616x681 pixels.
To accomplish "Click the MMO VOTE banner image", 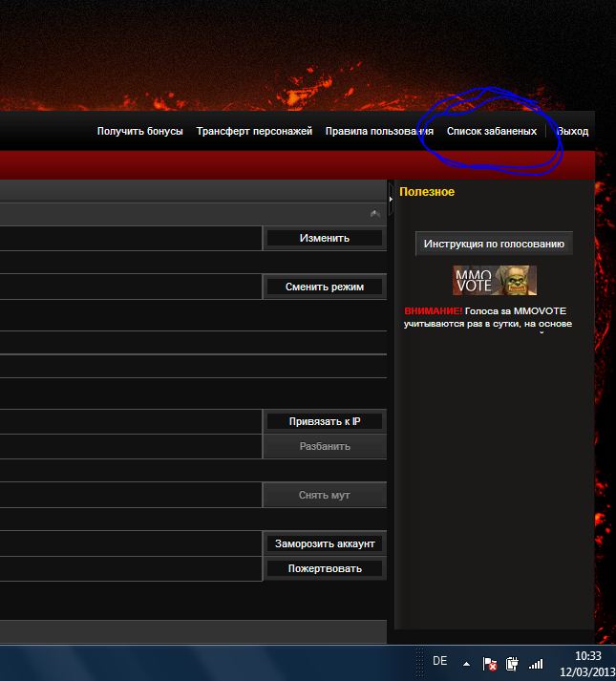I will tap(495, 280).
